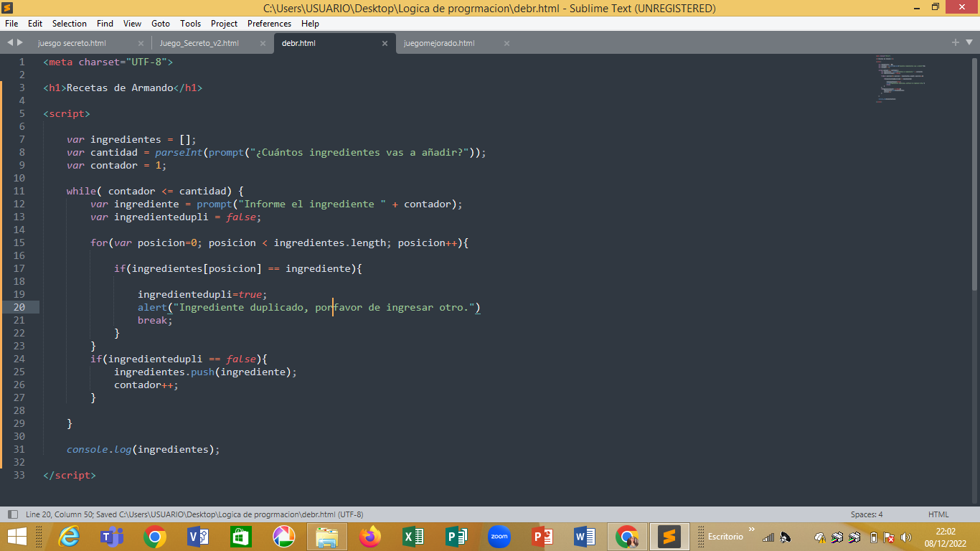Switch to the juegomejorado.html tab
Image resolution: width=980 pixels, height=551 pixels.
(x=439, y=43)
